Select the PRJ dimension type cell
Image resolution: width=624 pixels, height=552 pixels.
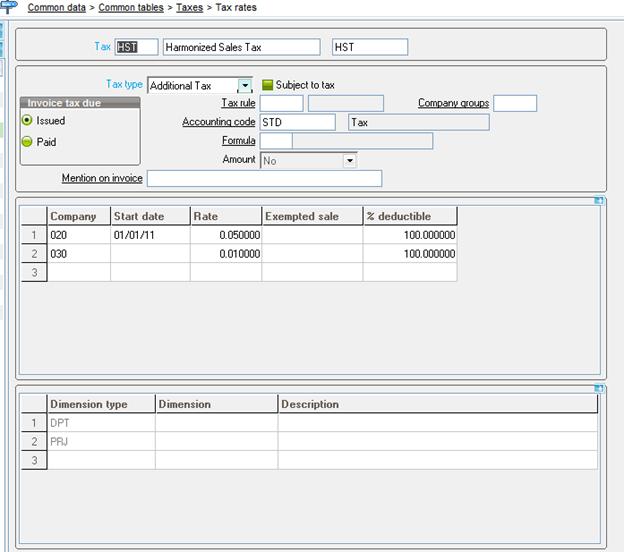click(x=101, y=441)
